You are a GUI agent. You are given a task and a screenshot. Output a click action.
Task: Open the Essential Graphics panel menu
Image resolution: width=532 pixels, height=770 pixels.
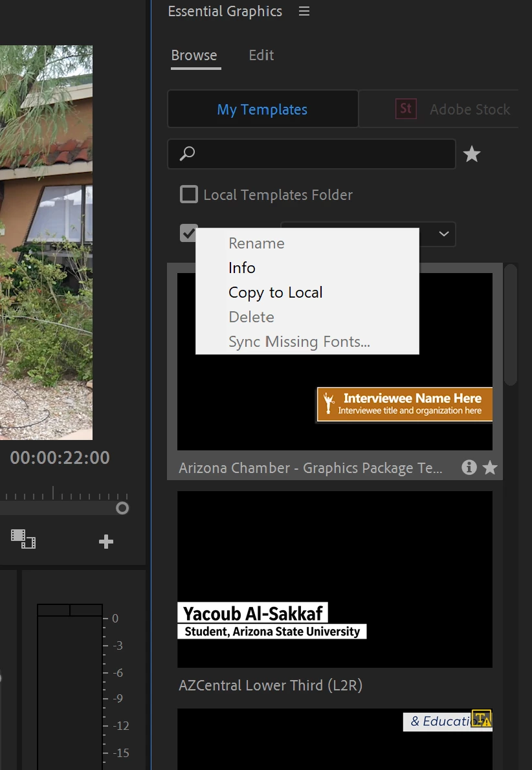point(304,11)
